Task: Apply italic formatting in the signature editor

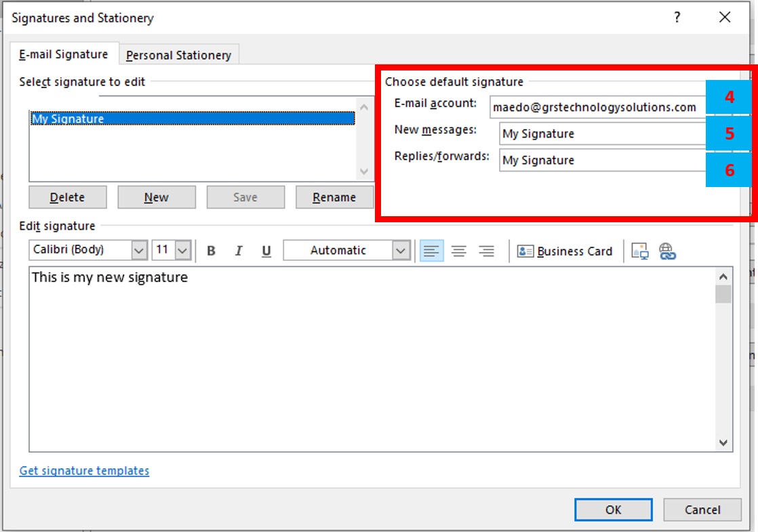Action: pyautogui.click(x=239, y=250)
